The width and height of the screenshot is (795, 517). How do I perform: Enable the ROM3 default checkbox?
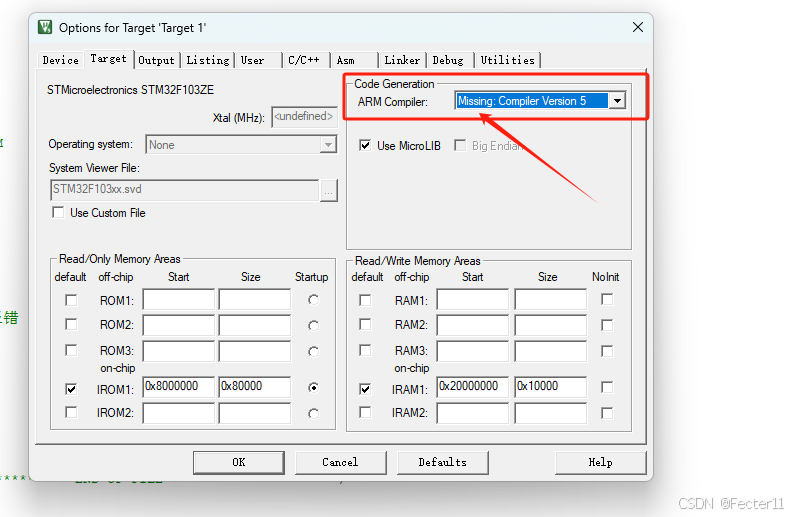[x=71, y=350]
